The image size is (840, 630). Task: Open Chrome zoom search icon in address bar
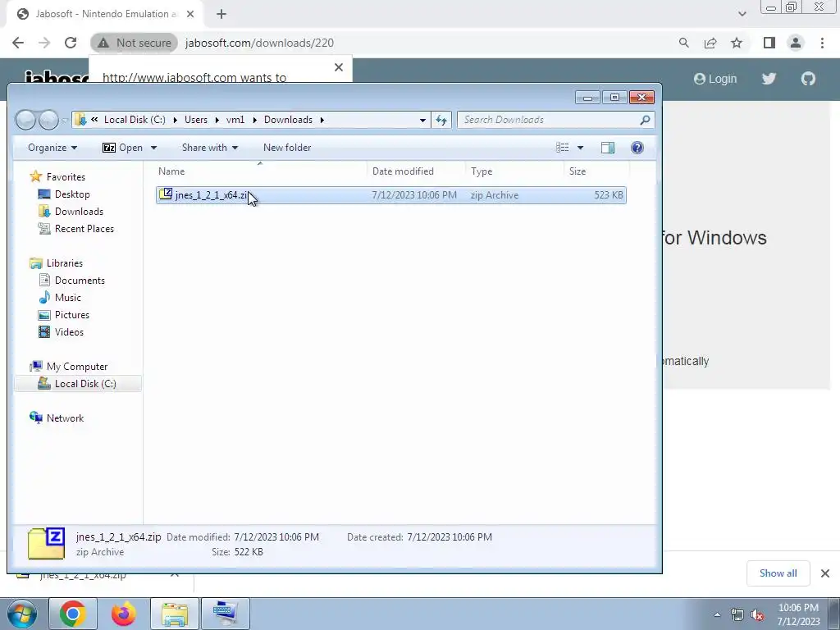pos(683,43)
